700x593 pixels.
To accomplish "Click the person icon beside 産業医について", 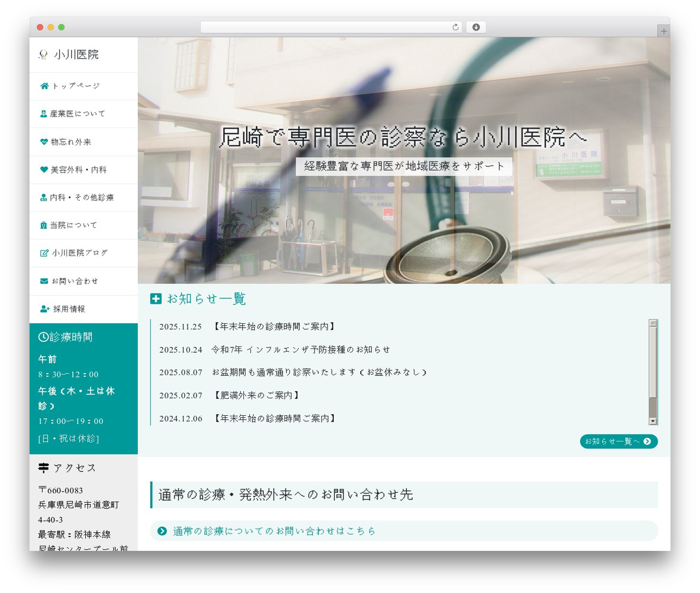I will click(x=44, y=114).
